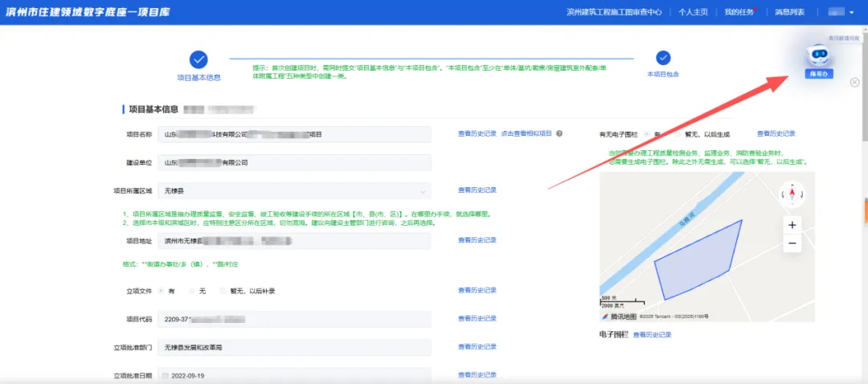Open 消息列表

pos(789,12)
